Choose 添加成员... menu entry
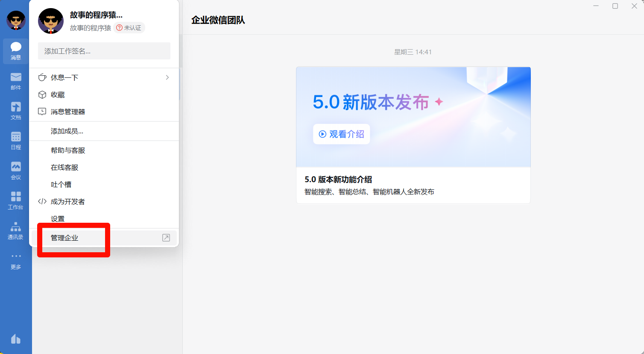 point(67,131)
